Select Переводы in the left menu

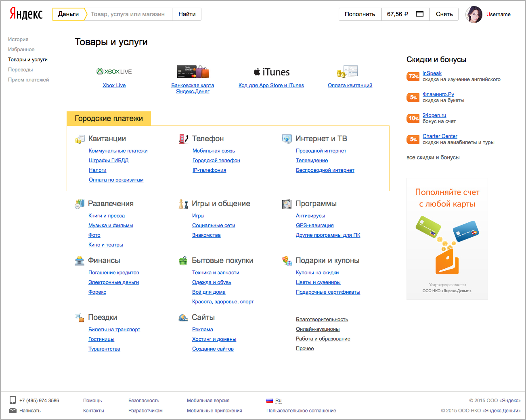click(x=20, y=70)
